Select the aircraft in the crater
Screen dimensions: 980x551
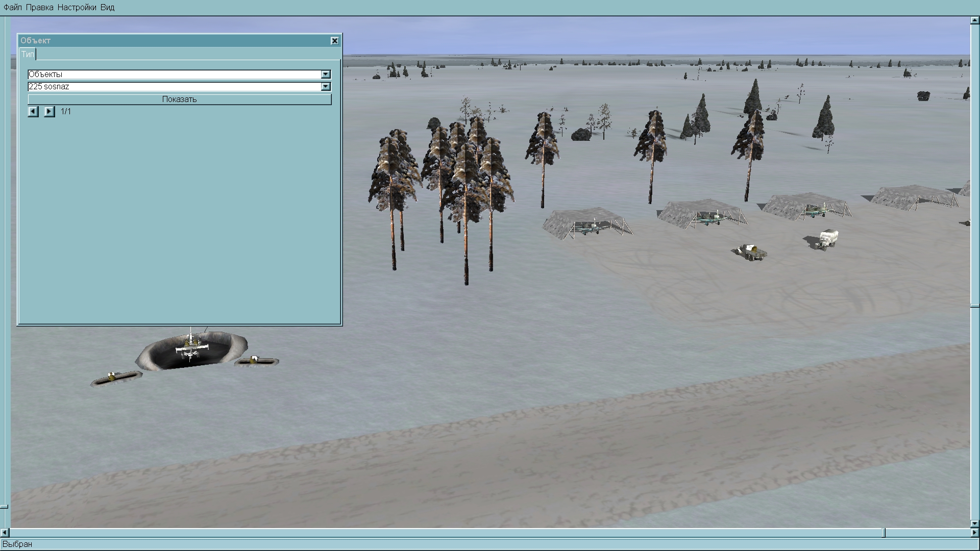click(x=191, y=348)
